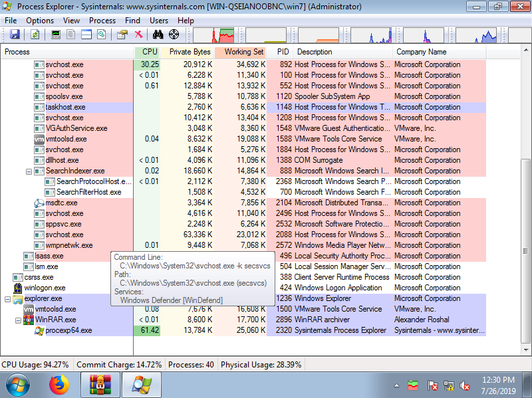Sort by the PID column header

(x=279, y=52)
